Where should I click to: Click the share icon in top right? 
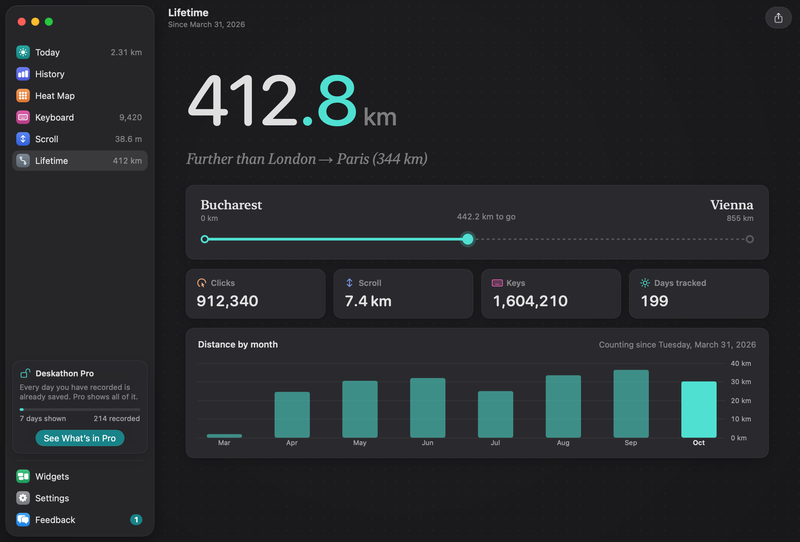click(778, 18)
